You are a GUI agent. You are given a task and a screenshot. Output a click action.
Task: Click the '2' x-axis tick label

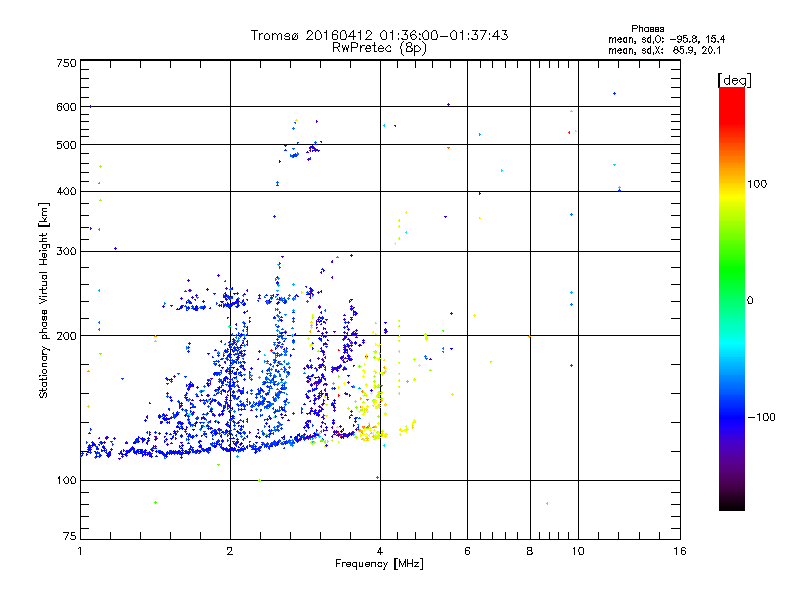tap(230, 551)
